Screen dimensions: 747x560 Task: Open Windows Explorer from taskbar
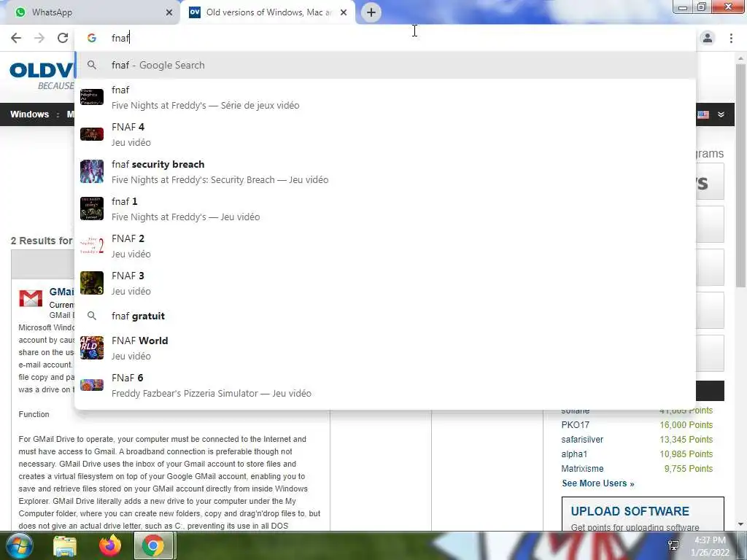pos(65,545)
